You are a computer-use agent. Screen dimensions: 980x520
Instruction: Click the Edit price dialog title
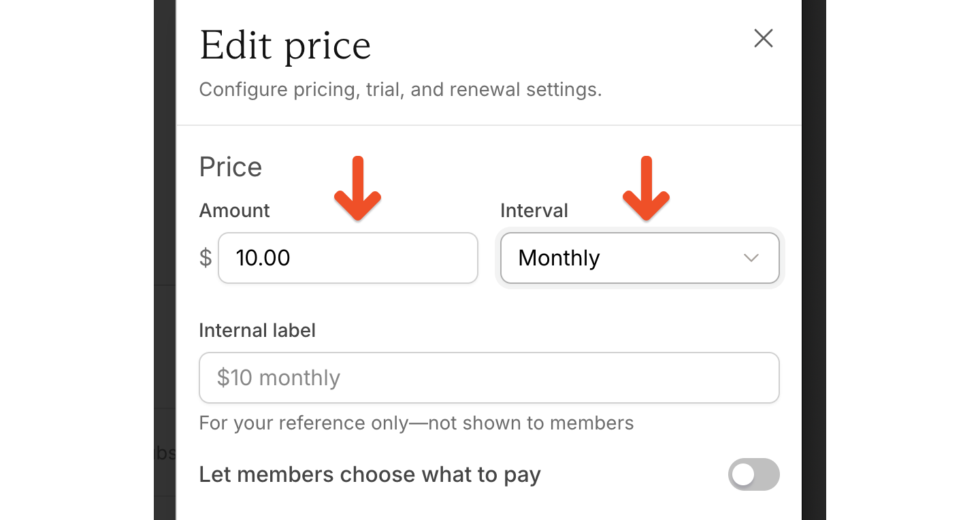[x=285, y=44]
